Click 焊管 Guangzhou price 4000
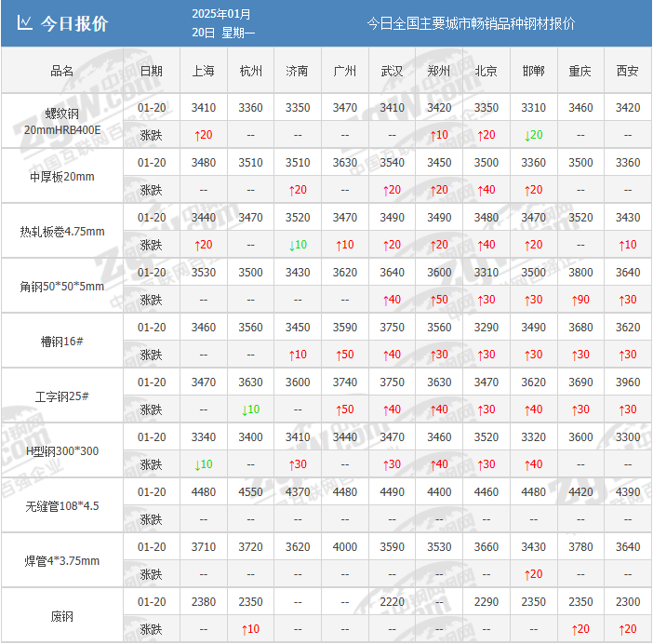The image size is (653, 644). pyautogui.click(x=345, y=547)
